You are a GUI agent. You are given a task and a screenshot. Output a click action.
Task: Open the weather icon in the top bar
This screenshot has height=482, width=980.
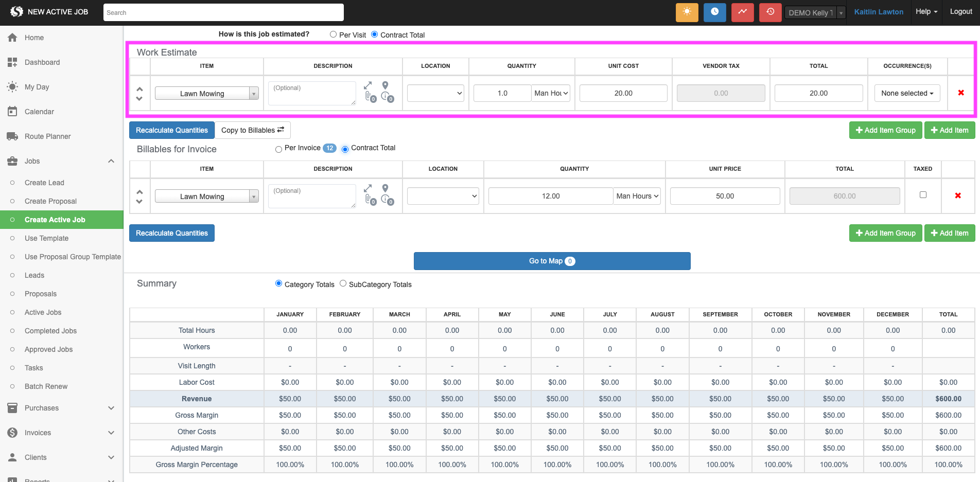[687, 12]
